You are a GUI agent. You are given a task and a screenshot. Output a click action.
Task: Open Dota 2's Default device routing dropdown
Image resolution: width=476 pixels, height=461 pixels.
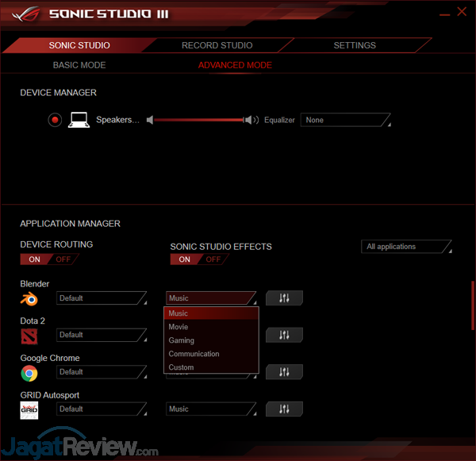[x=102, y=335]
